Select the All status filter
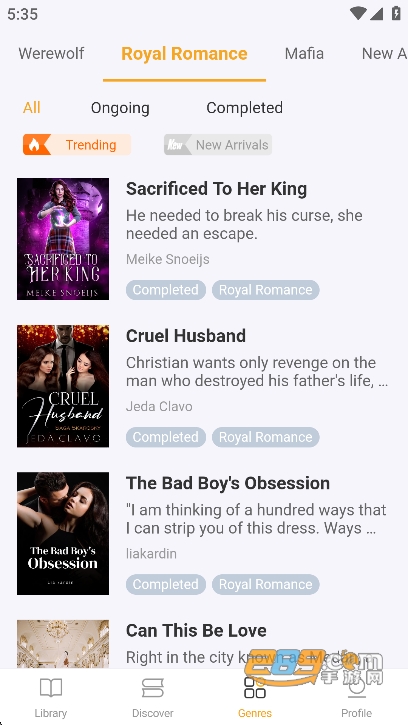 (x=31, y=108)
